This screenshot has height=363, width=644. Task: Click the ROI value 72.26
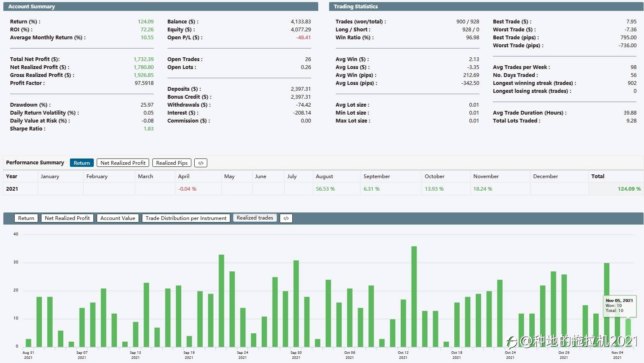[147, 30]
